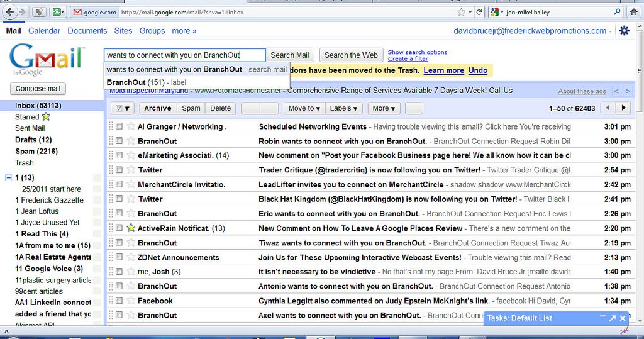Open Sites from the top bar
Screen dimensions: 644x339
point(123,31)
